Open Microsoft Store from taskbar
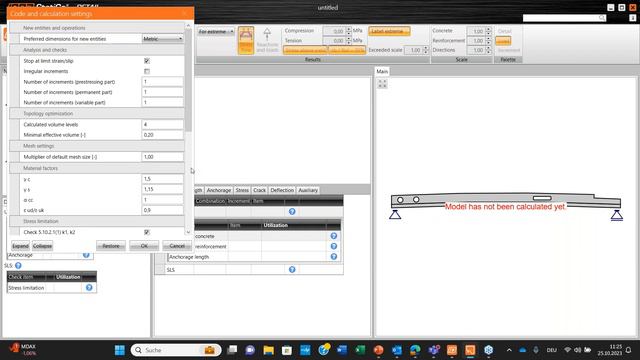The height and width of the screenshot is (360, 640). pyautogui.click(x=287, y=350)
